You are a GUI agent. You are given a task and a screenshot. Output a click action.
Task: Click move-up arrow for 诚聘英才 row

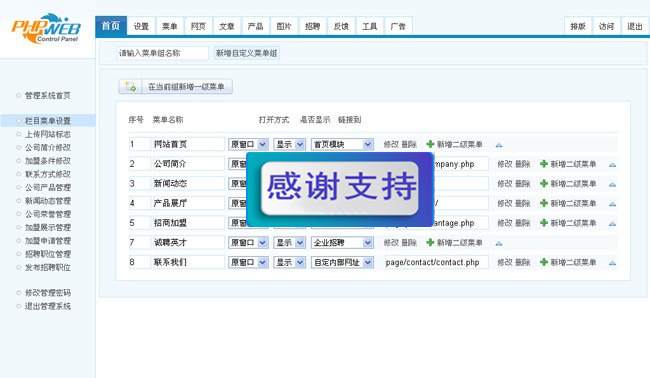(x=499, y=243)
